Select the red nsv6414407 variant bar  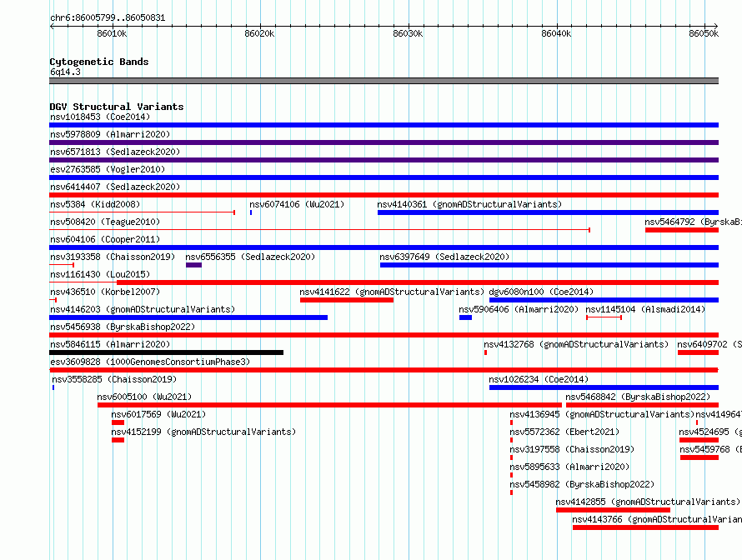384,195
